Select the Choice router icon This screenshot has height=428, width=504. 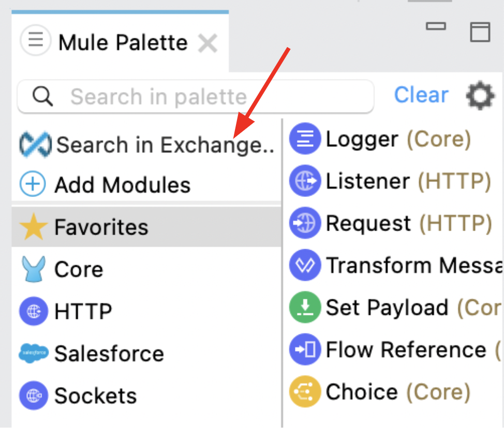point(305,392)
